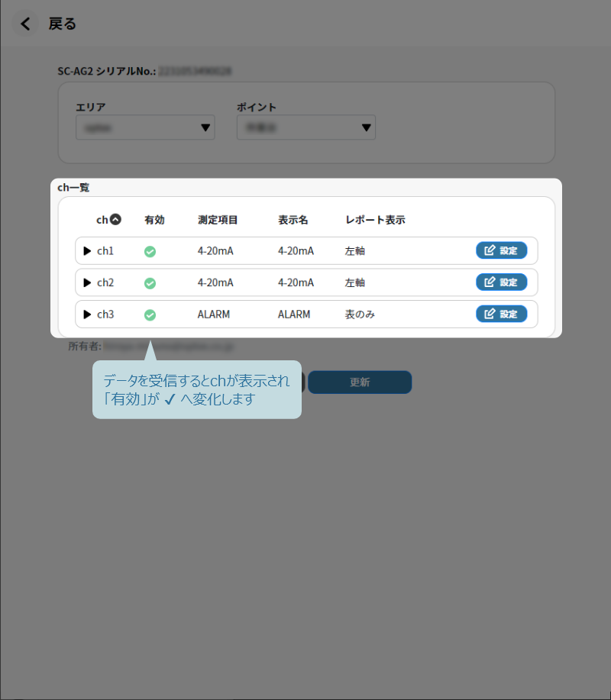Click the 更新 button

360,382
